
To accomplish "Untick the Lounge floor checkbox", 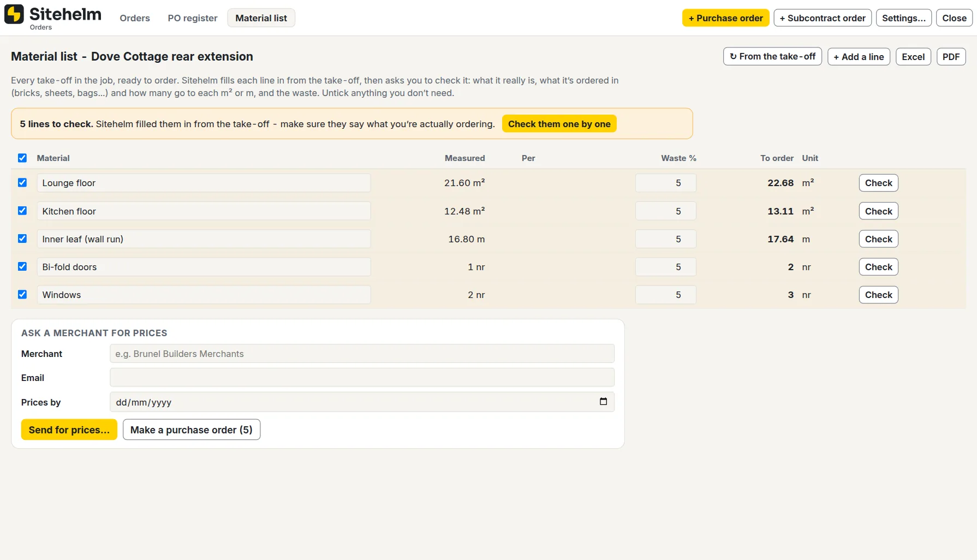I will tap(22, 182).
